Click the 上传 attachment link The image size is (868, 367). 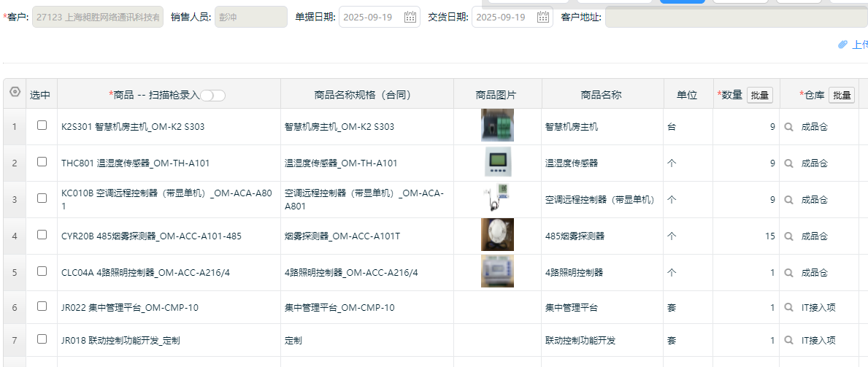point(860,45)
